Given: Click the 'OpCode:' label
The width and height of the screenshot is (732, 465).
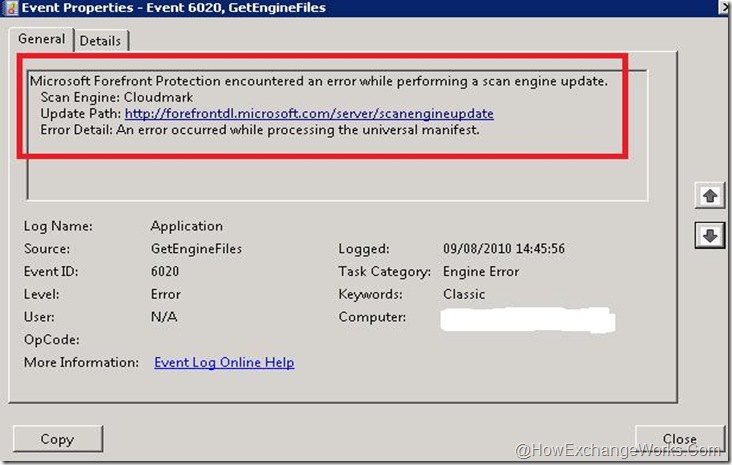Looking at the screenshot, I should [51, 340].
